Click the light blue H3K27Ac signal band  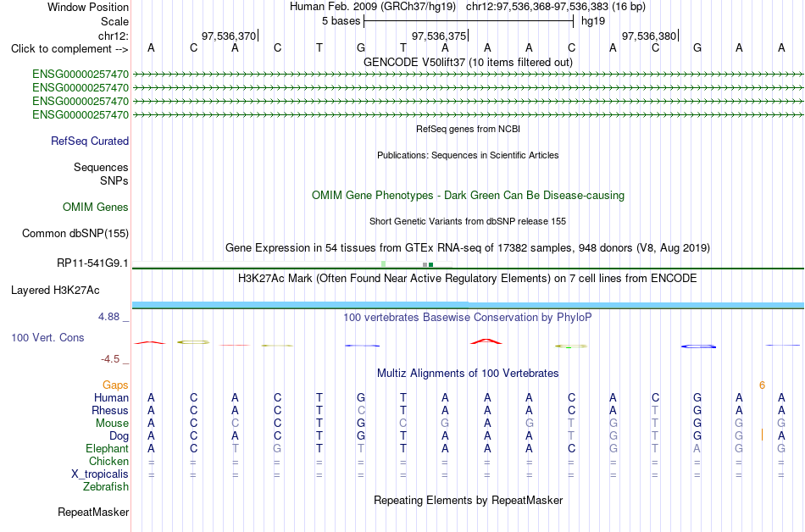(468, 305)
